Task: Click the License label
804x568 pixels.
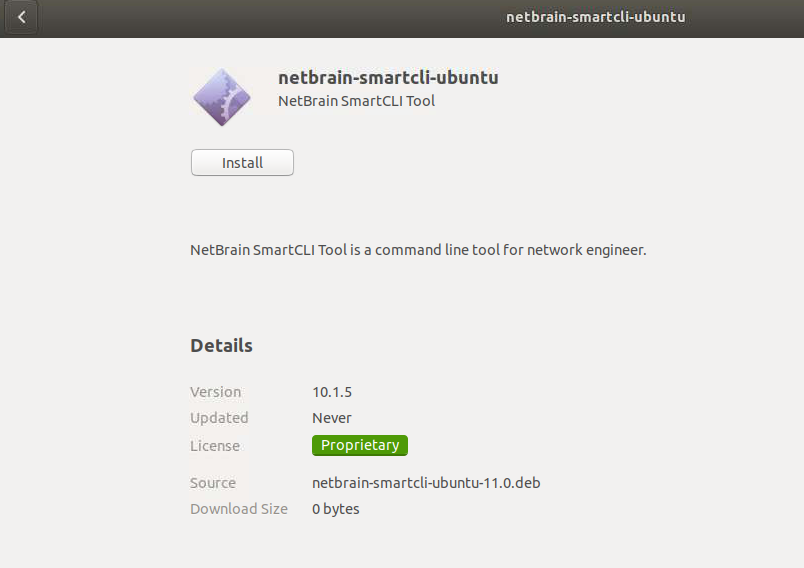Action: (215, 446)
